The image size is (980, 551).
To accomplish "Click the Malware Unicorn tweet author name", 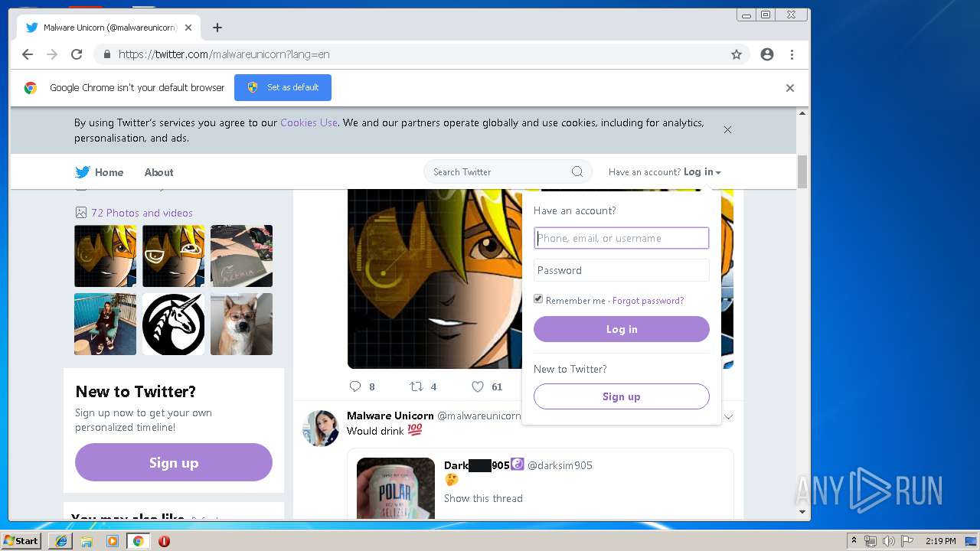I will 390,416.
